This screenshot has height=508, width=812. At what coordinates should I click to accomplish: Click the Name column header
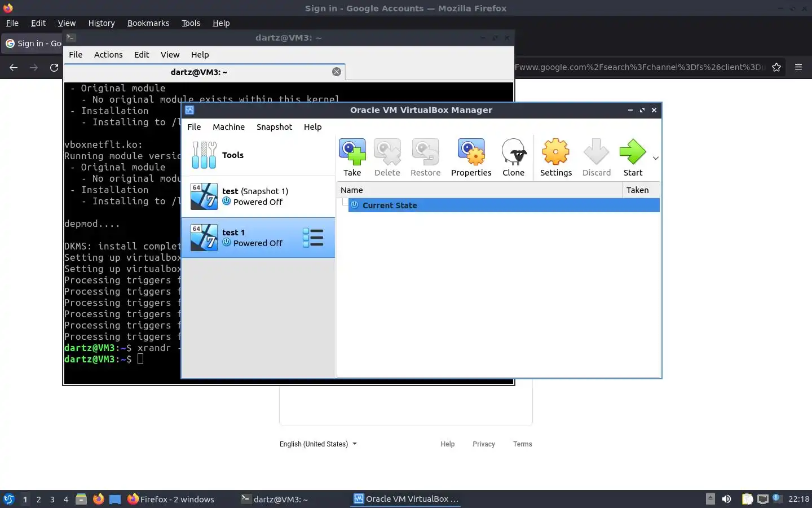[x=479, y=190]
